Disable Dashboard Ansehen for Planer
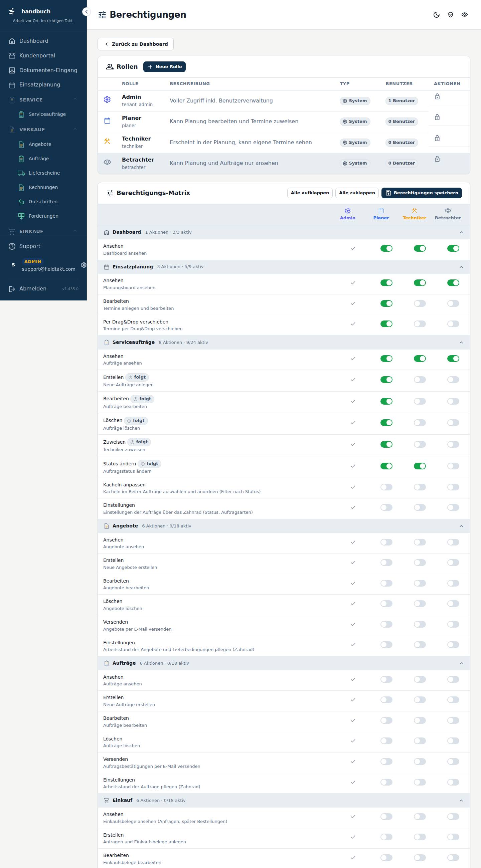 point(386,248)
